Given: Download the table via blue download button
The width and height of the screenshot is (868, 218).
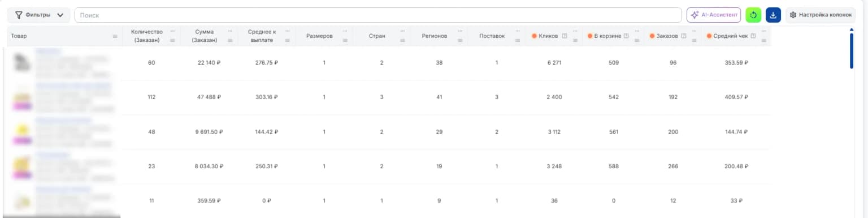Looking at the screenshot, I should pos(773,15).
